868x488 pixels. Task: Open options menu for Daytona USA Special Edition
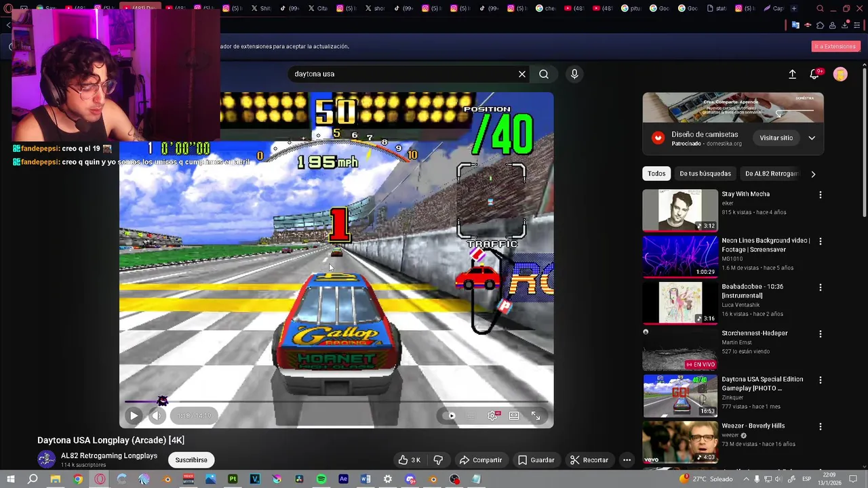(820, 380)
